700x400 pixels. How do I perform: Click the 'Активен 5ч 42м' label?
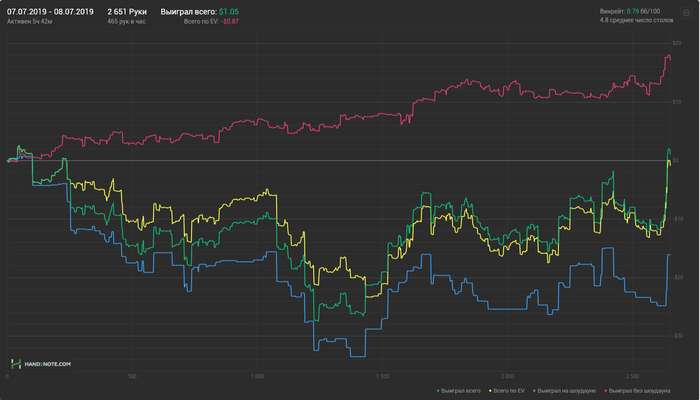(x=29, y=21)
